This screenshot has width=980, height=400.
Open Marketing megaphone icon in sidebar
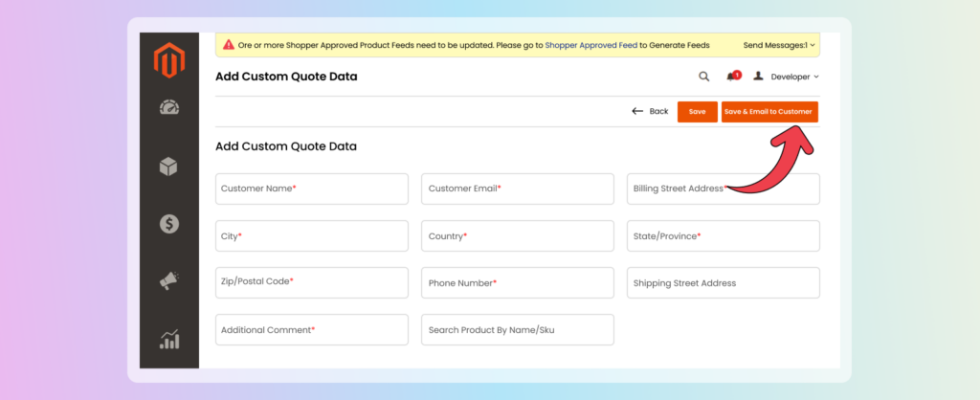[169, 281]
